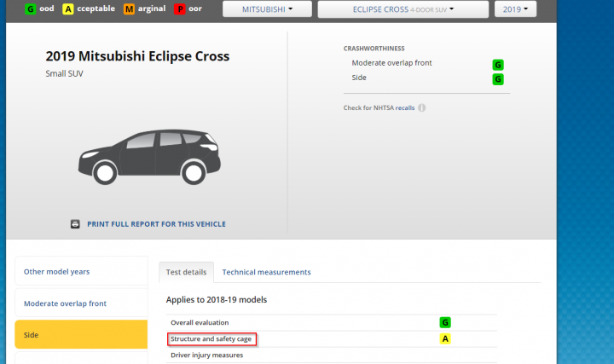This screenshot has width=614, height=364.
Task: Open the MITSUBISHI make dropdown
Action: click(267, 9)
